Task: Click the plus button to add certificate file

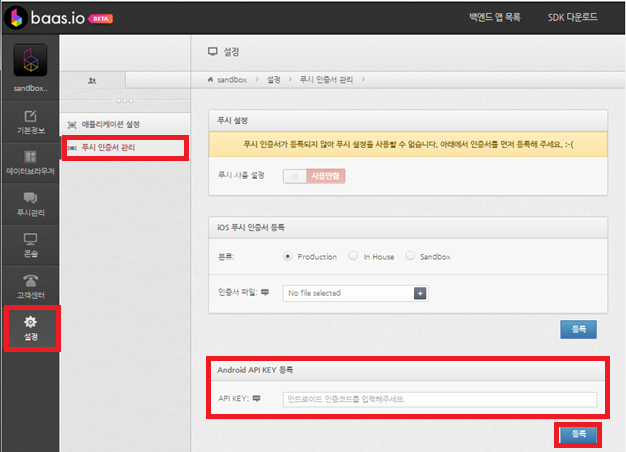Action: tap(420, 293)
